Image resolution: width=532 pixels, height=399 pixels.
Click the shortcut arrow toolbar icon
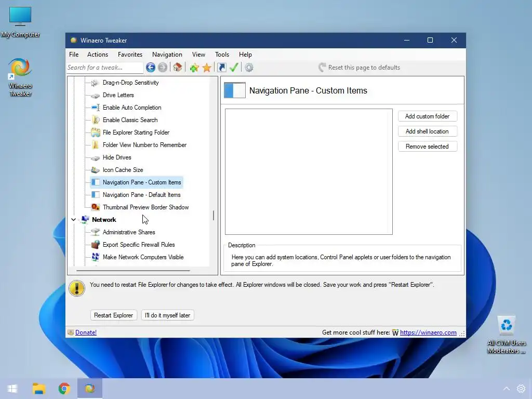[x=221, y=68]
